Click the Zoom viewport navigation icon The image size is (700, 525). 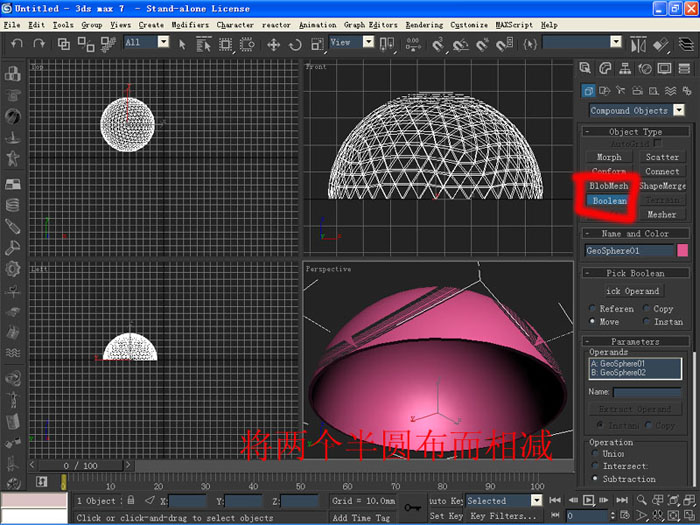pyautogui.click(x=642, y=500)
